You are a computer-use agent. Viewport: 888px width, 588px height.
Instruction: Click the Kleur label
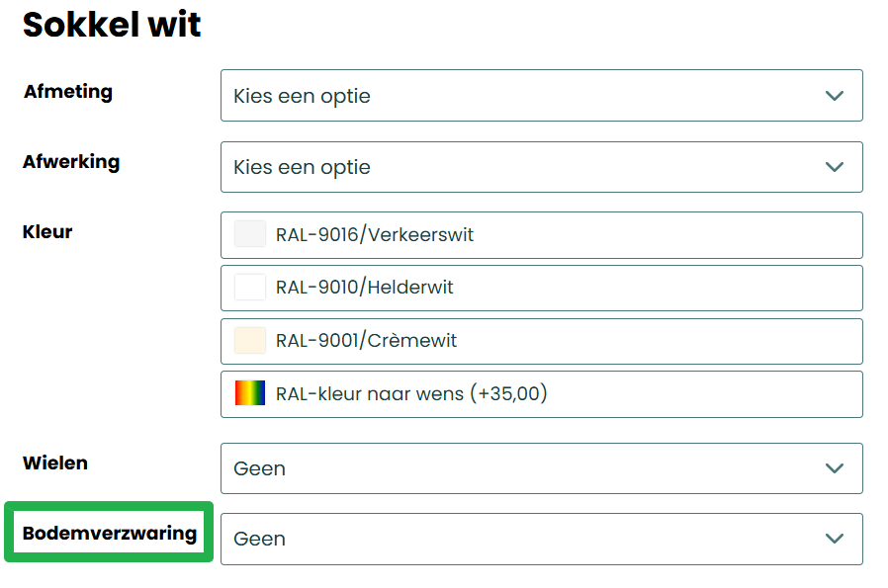[47, 232]
